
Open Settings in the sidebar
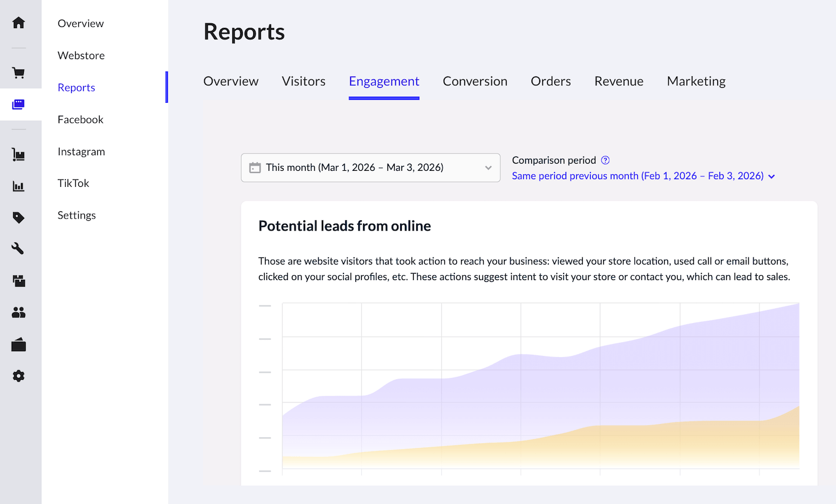tap(76, 216)
